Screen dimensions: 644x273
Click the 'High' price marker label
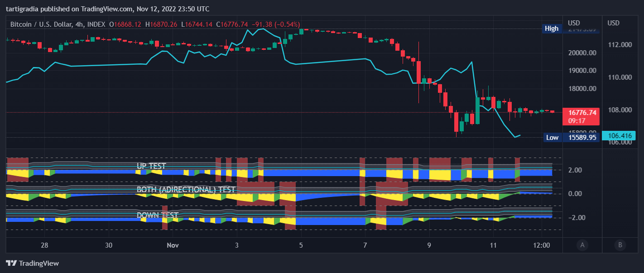552,29
